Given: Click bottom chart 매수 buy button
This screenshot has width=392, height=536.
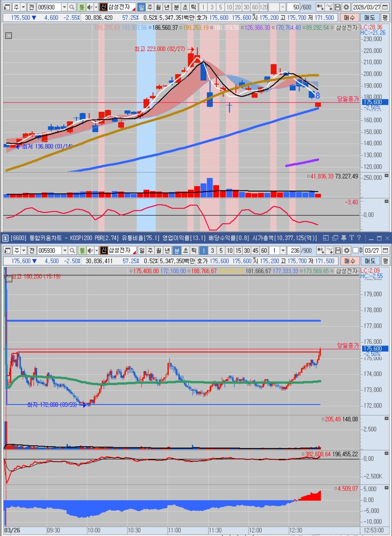Looking at the screenshot, I should tap(349, 261).
